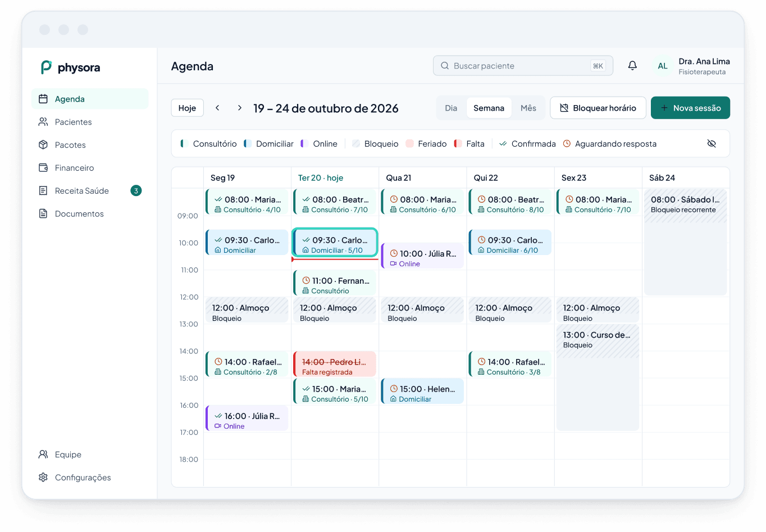Toggle legend visibility with the eye-off icon
Screen dimensions: 766x532
tap(712, 144)
